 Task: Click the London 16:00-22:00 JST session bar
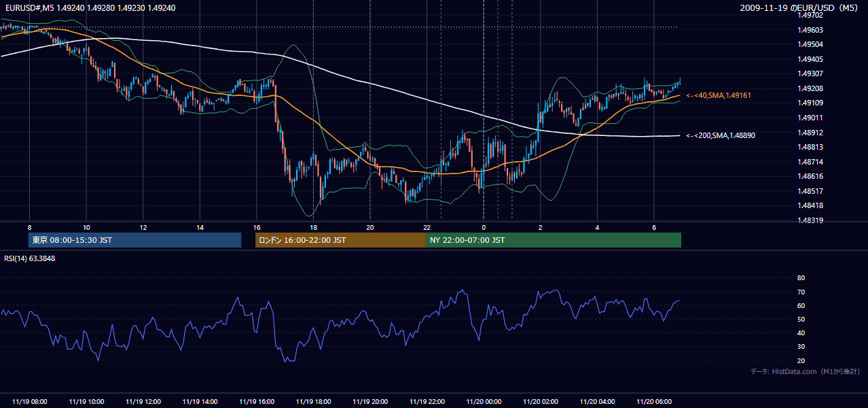[x=340, y=240]
